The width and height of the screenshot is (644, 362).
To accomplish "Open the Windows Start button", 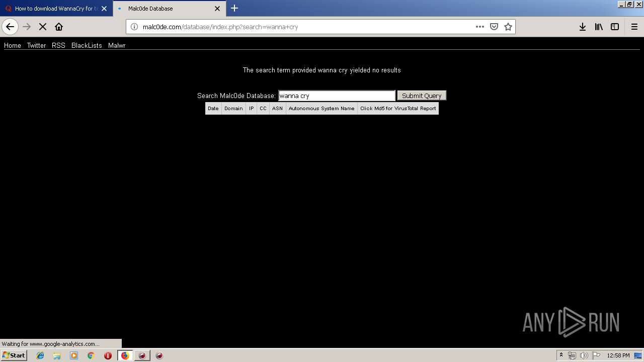I will (x=14, y=355).
